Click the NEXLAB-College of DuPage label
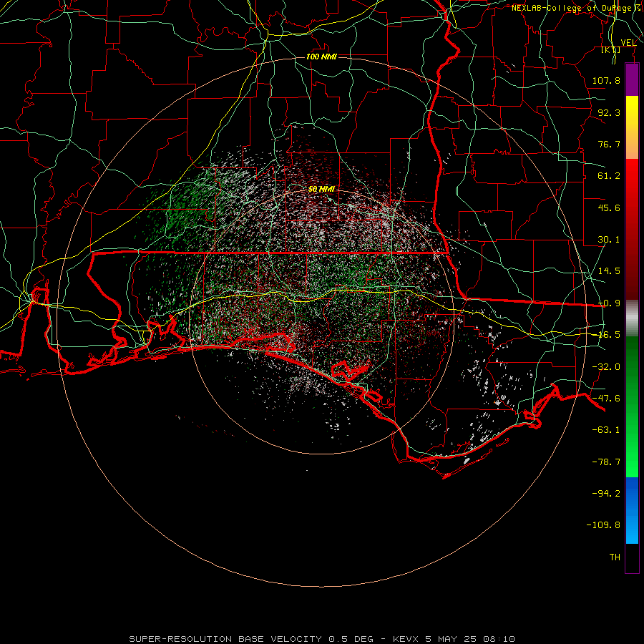Screen dimensions: 644x644 (x=577, y=8)
